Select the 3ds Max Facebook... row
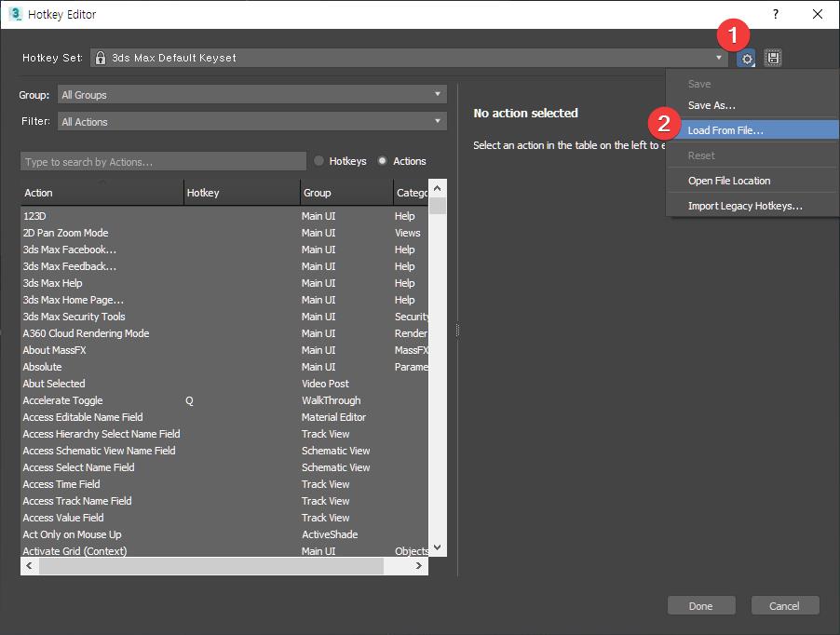 [224, 250]
